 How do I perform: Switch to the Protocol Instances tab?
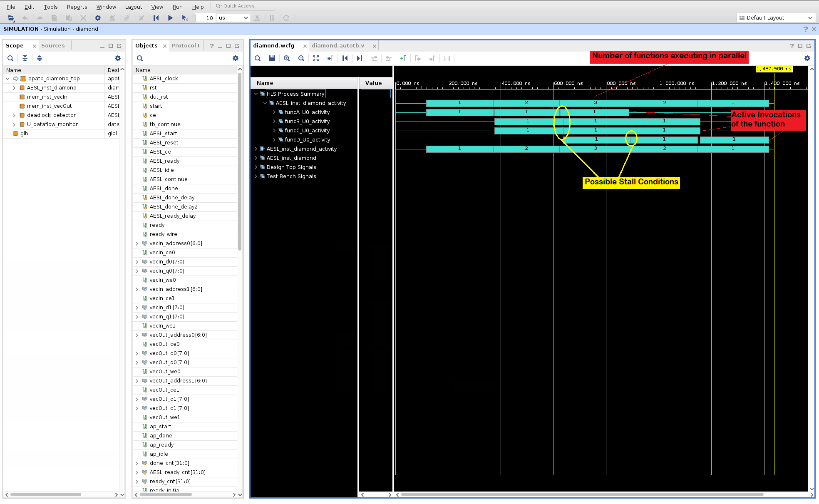tap(185, 46)
